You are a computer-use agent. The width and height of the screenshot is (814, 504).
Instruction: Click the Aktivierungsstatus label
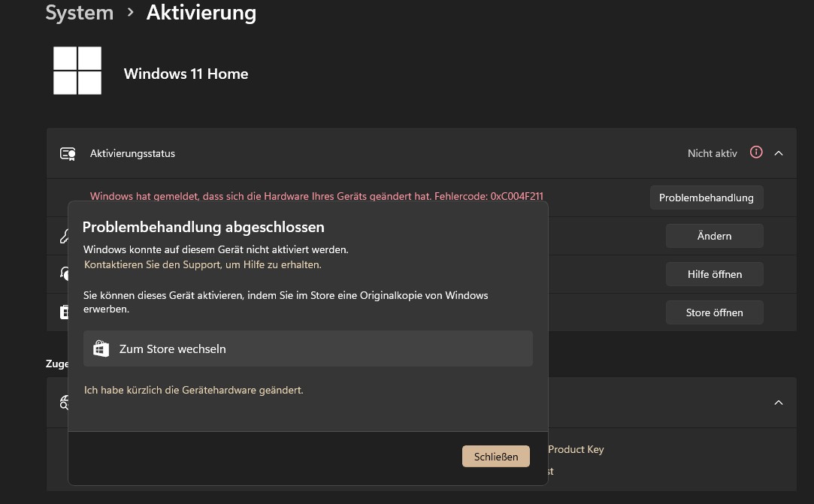[132, 153]
